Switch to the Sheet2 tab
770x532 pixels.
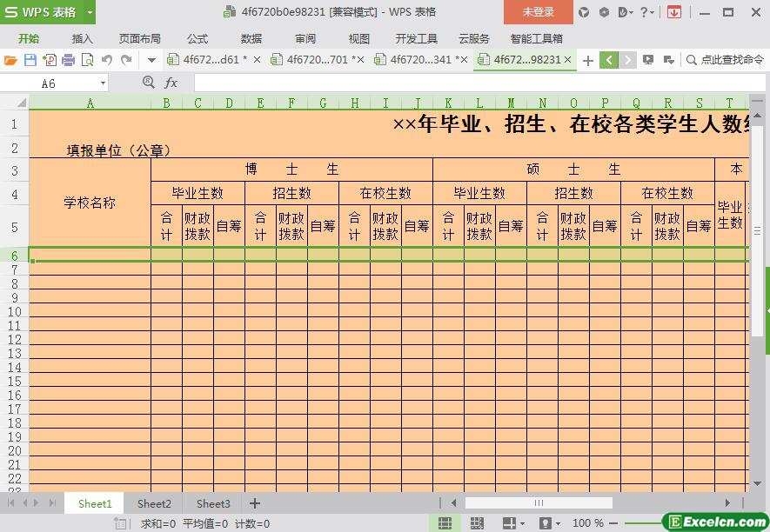tap(154, 503)
